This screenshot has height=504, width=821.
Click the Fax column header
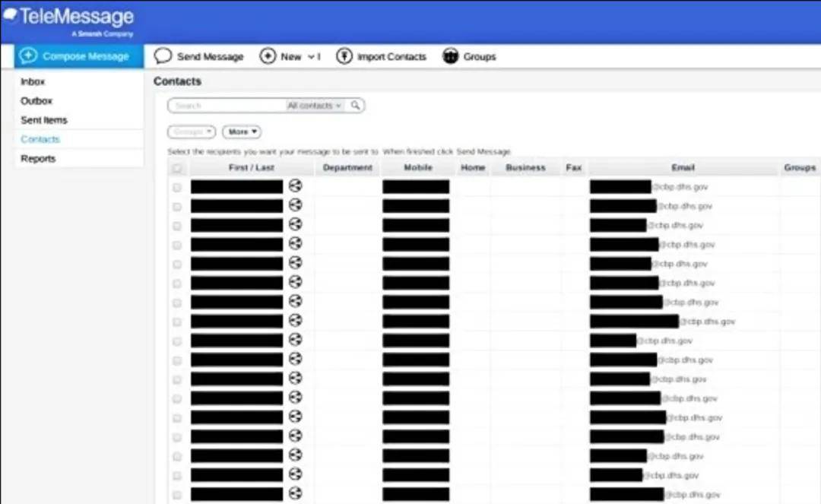pyautogui.click(x=574, y=167)
